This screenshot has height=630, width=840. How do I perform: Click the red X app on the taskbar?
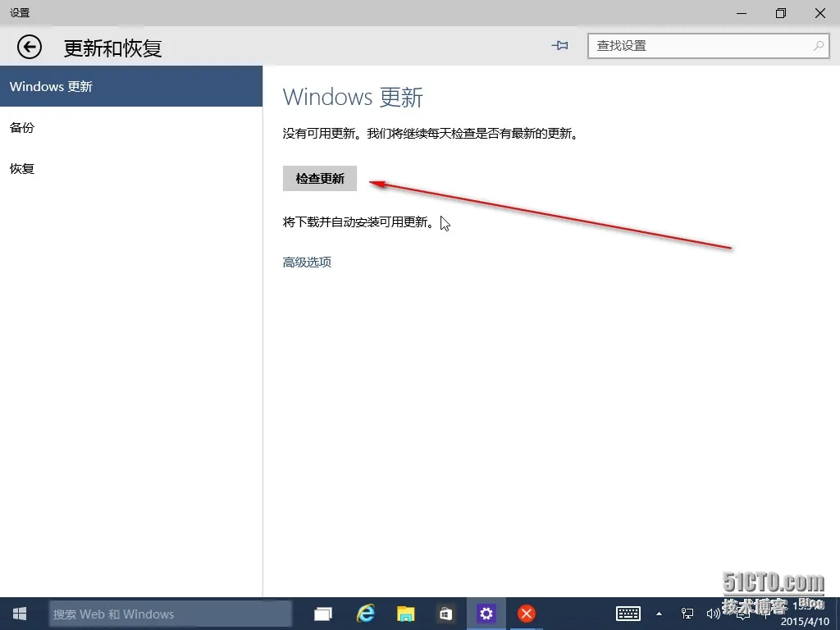click(527, 614)
